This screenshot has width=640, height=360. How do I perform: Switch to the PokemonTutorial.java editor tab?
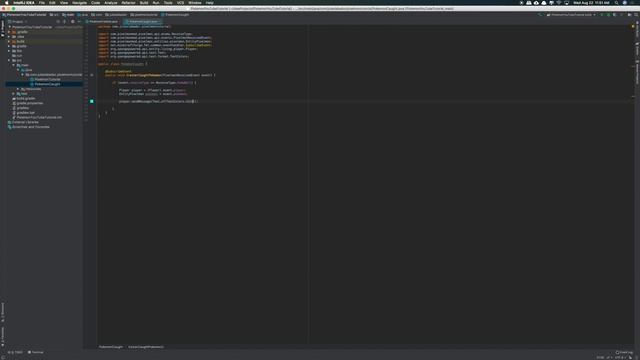click(x=103, y=21)
